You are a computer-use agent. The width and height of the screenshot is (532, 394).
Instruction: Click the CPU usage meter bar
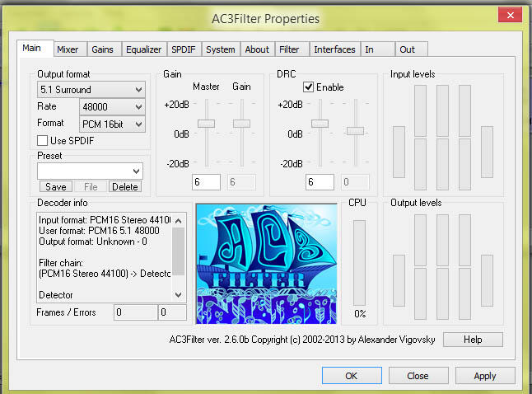[x=360, y=263]
